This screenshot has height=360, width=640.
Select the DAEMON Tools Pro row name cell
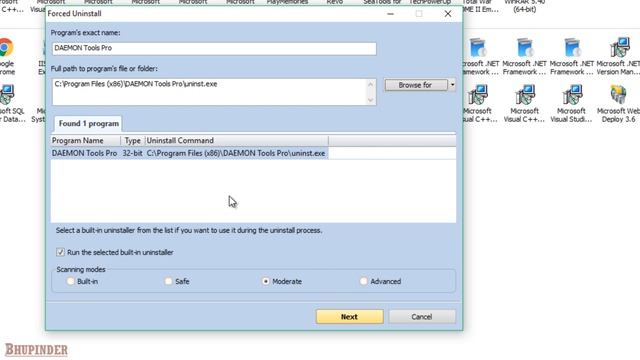click(84, 153)
